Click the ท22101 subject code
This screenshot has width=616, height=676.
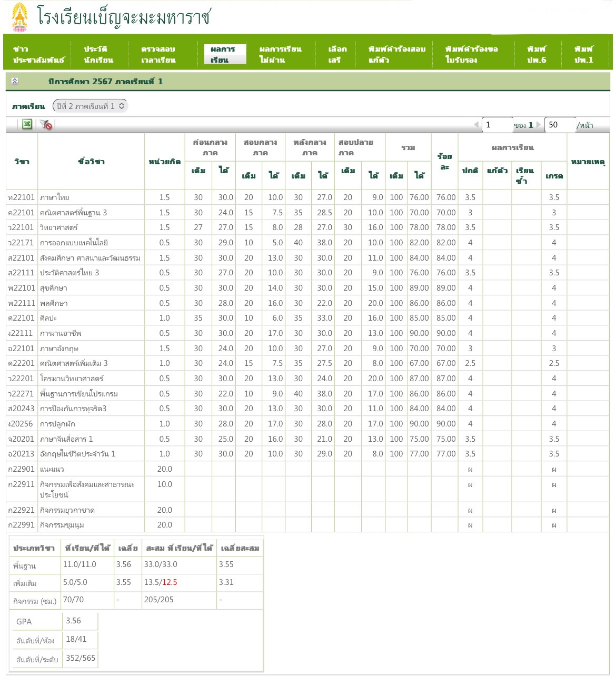click(x=22, y=197)
